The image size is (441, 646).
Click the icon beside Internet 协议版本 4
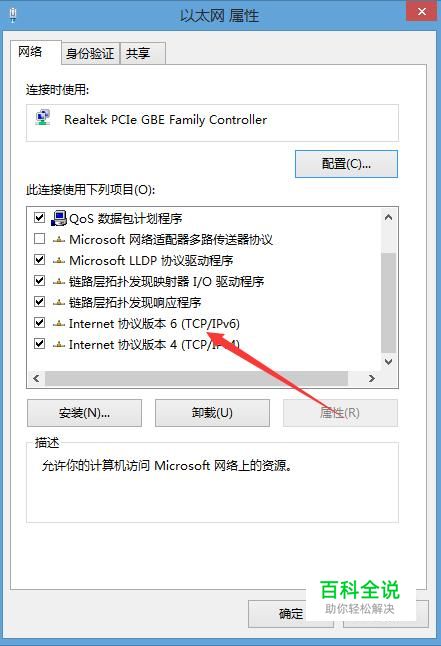(x=59, y=344)
